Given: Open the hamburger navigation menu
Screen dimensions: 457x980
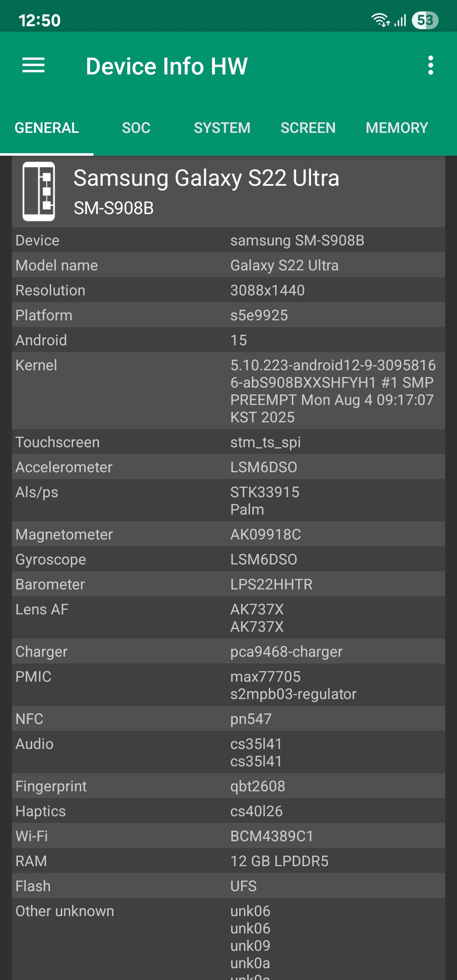Looking at the screenshot, I should tap(33, 66).
